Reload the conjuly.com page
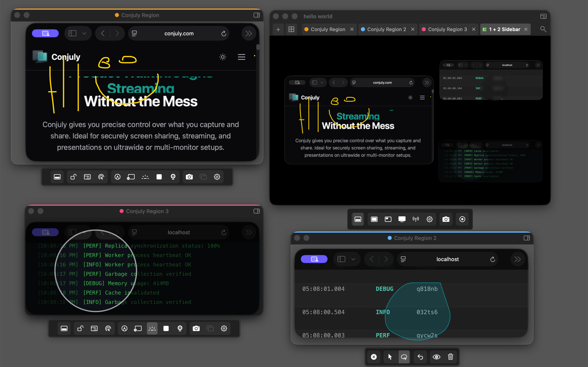The height and width of the screenshot is (367, 588). click(224, 33)
